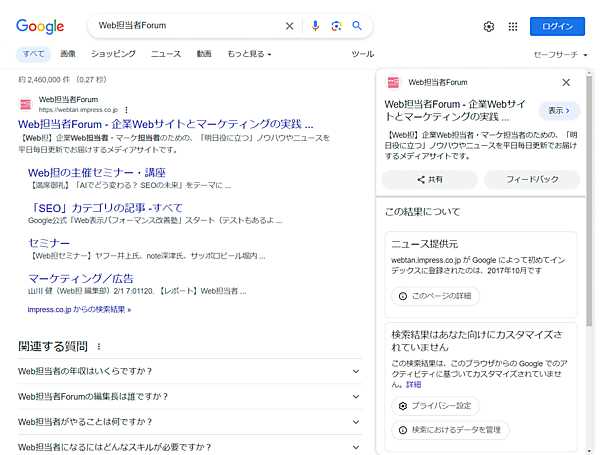Screen dimensions: 600x455
Task: Switch to the ニュース tab
Action: click(166, 53)
